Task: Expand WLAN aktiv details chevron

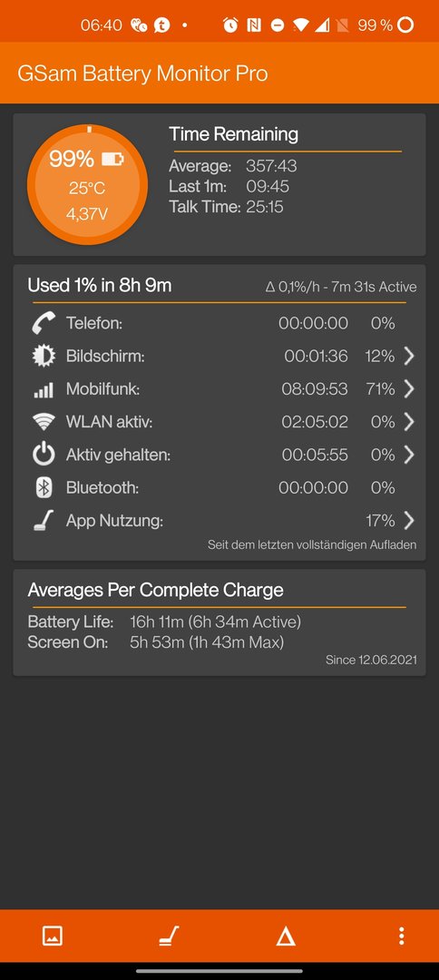Action: click(x=409, y=422)
